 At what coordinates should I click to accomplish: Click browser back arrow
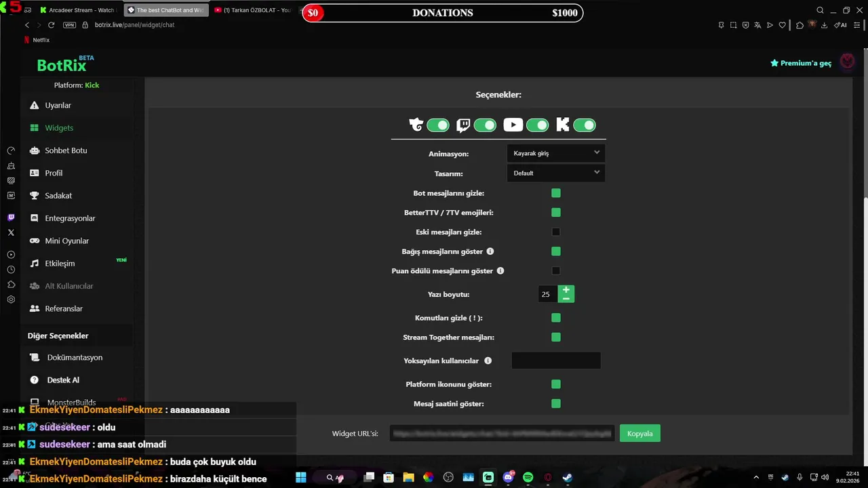(x=27, y=25)
